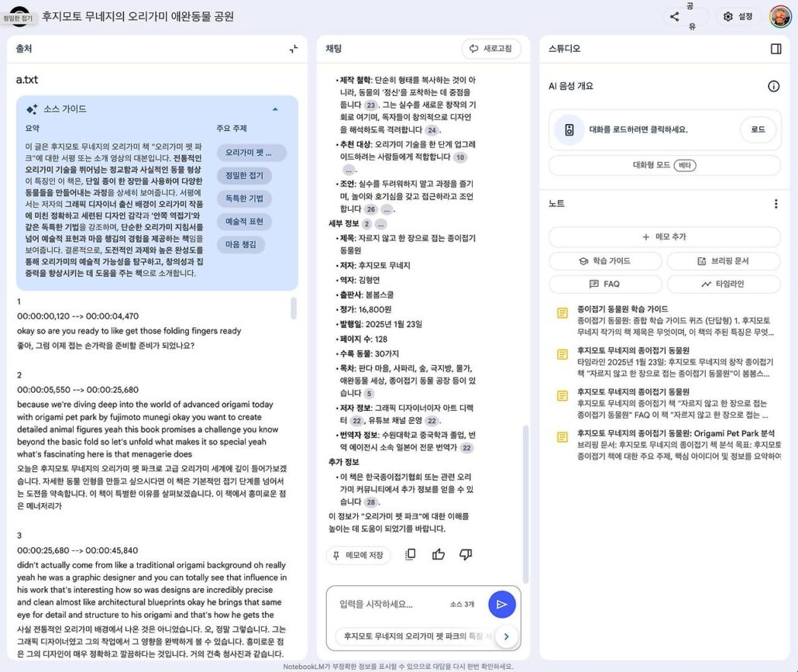Click the chat input text field
Image resolution: width=798 pixels, height=672 pixels.
click(x=391, y=605)
